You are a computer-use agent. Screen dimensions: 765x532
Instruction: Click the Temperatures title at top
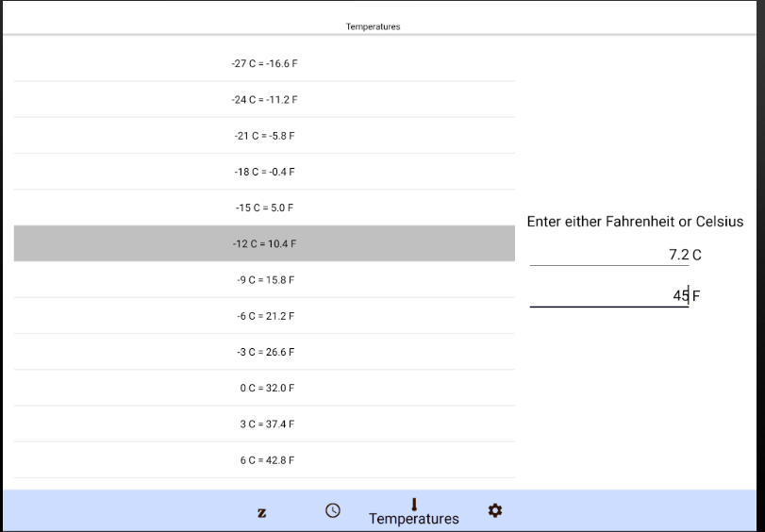point(373,26)
